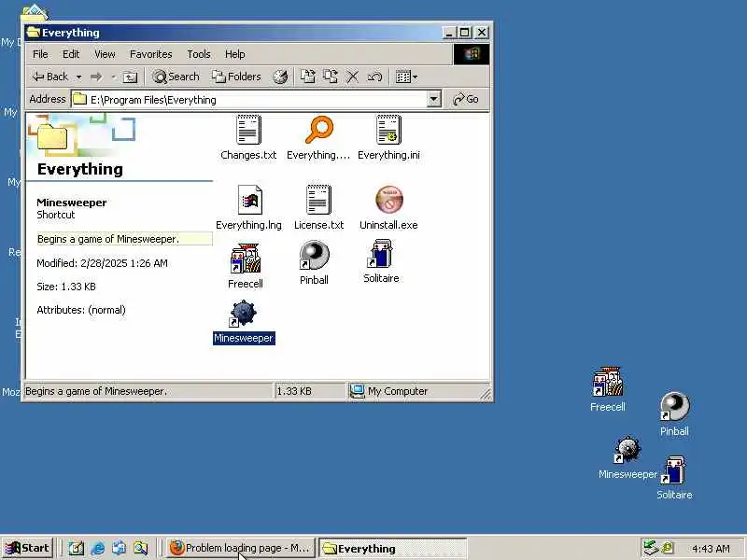Viewport: 747px width, 560px height.
Task: Click the Forward arrow toolbar button
Action: [96, 77]
